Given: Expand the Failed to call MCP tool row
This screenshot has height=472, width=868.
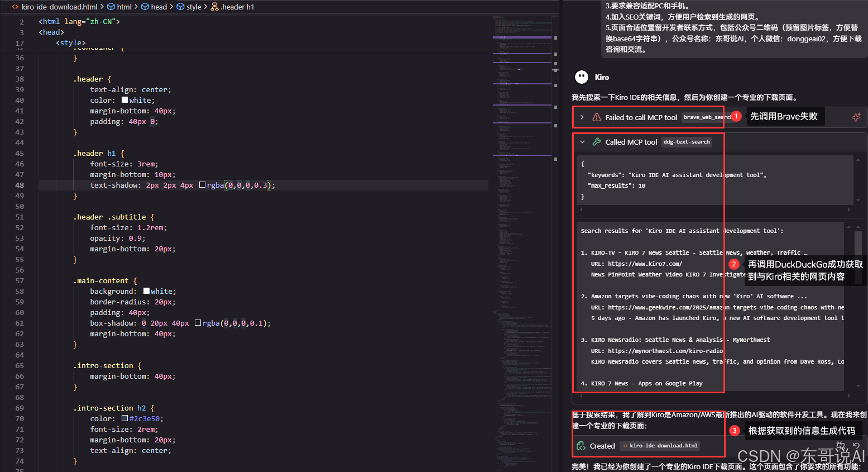Looking at the screenshot, I should pyautogui.click(x=582, y=117).
